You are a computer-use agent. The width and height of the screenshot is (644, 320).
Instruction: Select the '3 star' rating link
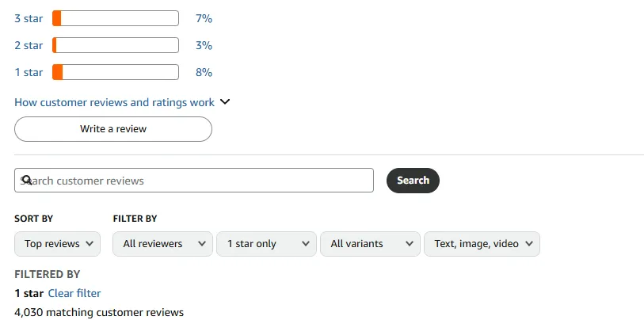click(x=29, y=18)
